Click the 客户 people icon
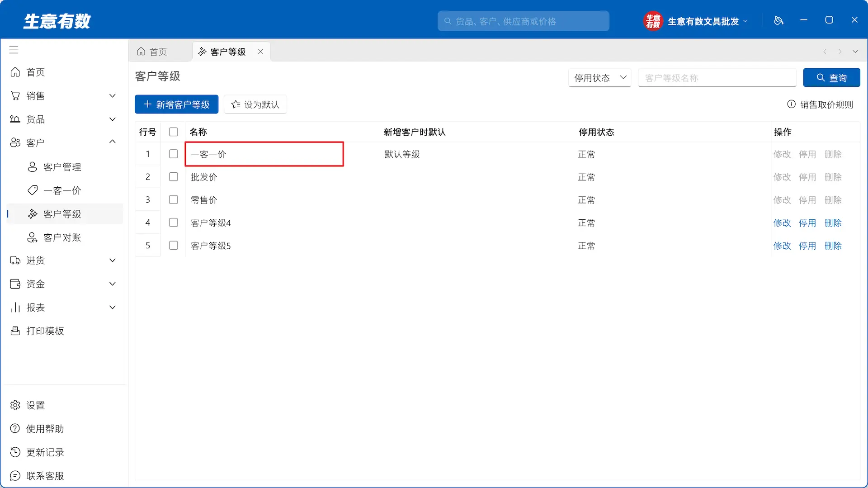The width and height of the screenshot is (868, 488). (15, 142)
